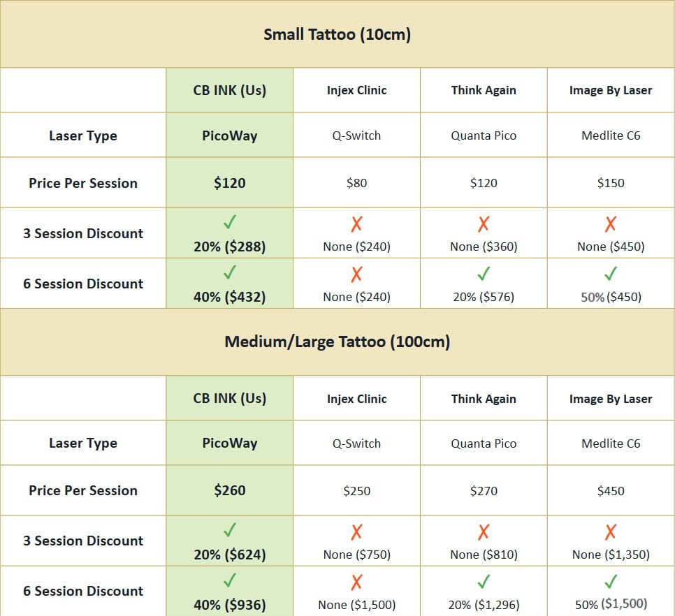Click Injex Clinic 3 Session red X, Small Tattoo table
Screen dimensions: 675x616
pyautogui.click(x=356, y=224)
